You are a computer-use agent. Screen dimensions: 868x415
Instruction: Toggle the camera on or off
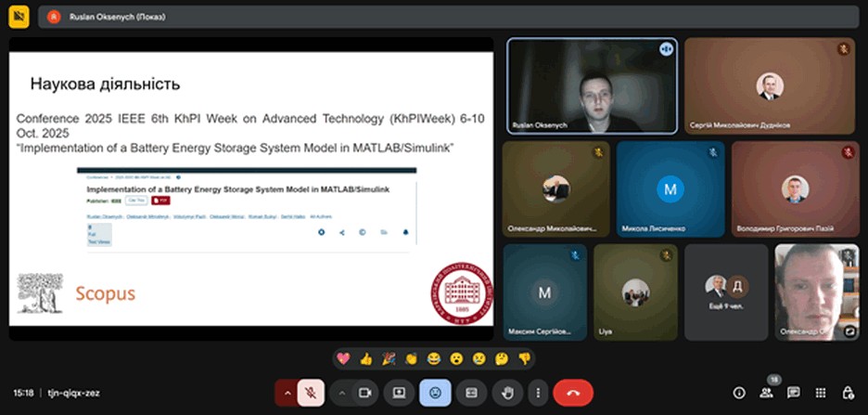(x=365, y=393)
